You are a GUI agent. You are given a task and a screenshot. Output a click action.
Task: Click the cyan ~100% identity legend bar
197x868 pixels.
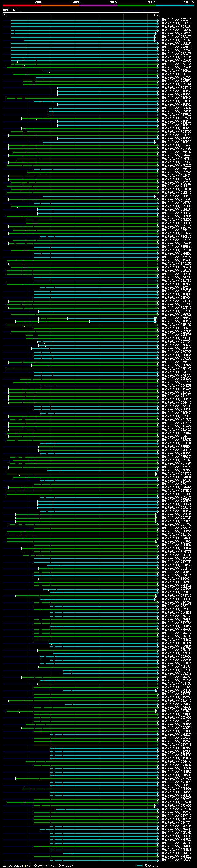pos(175,6)
